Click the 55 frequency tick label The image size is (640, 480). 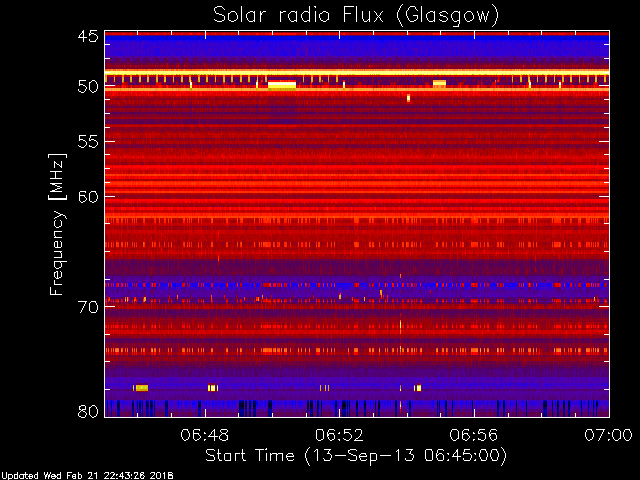click(x=88, y=142)
